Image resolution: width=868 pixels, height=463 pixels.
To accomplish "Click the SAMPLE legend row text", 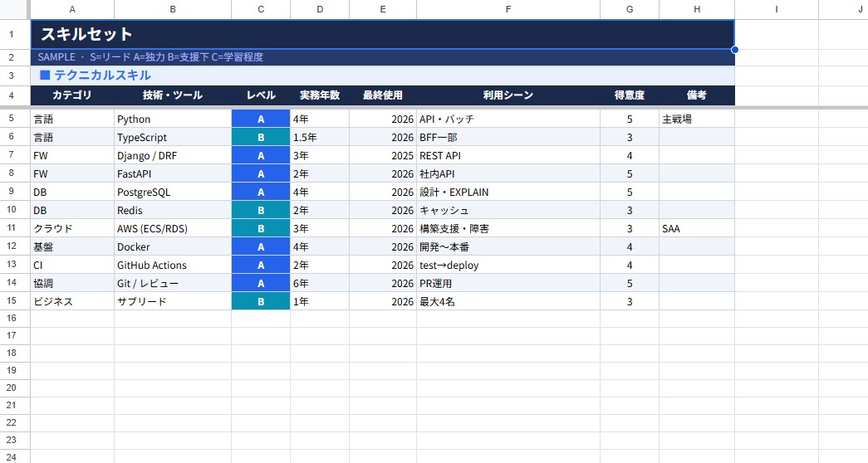I will 150,57.
